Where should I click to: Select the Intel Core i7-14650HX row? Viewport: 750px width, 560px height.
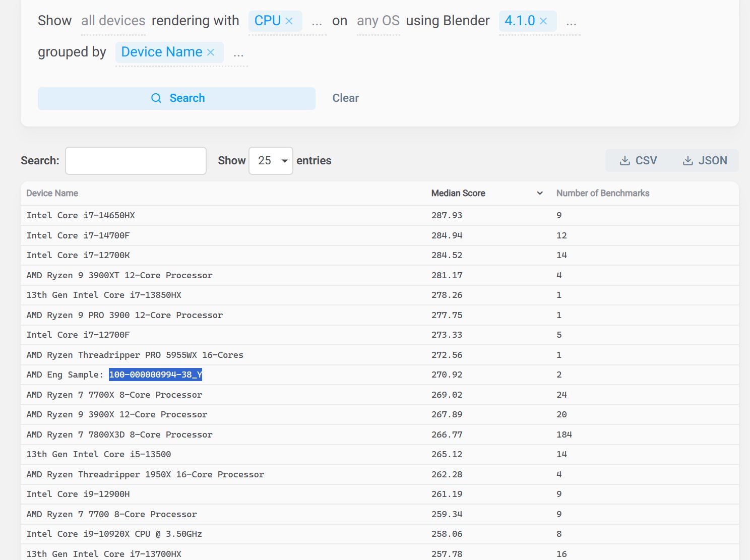click(x=81, y=215)
